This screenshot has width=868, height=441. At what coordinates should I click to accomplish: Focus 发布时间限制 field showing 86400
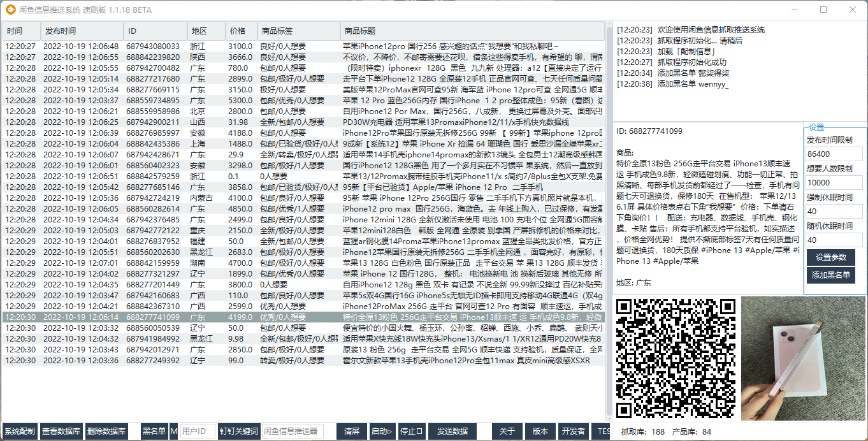pos(834,154)
